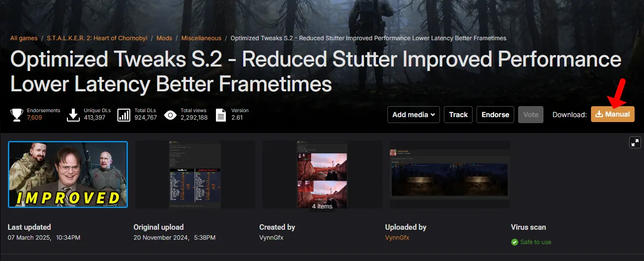Viewport: 644px width, 261px height.
Task: Click the green Safe to use checkmark
Action: click(514, 242)
